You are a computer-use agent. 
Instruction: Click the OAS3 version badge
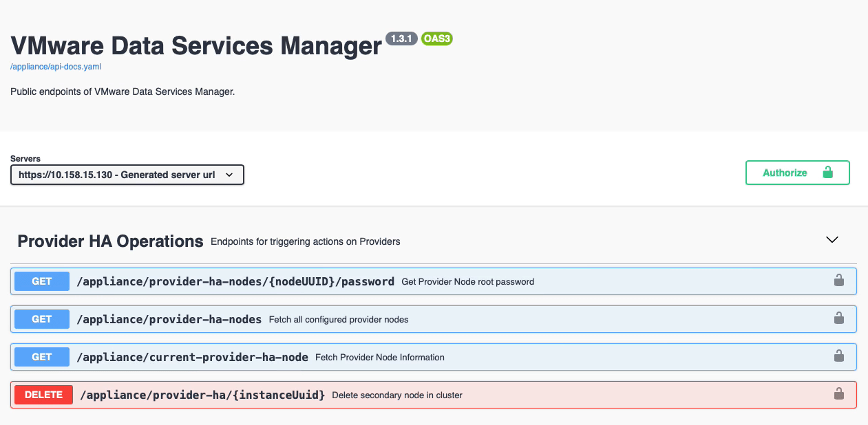pyautogui.click(x=436, y=39)
